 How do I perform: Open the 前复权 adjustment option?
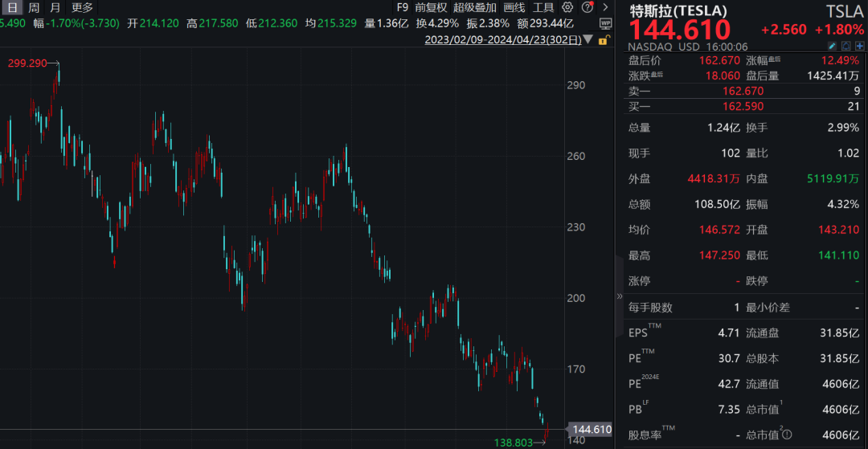[431, 7]
